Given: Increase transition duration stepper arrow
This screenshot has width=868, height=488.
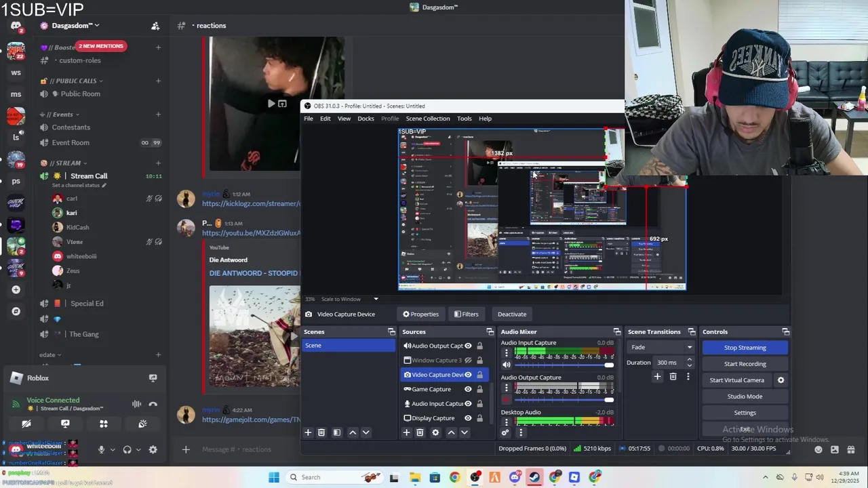Looking at the screenshot, I should coord(690,360).
